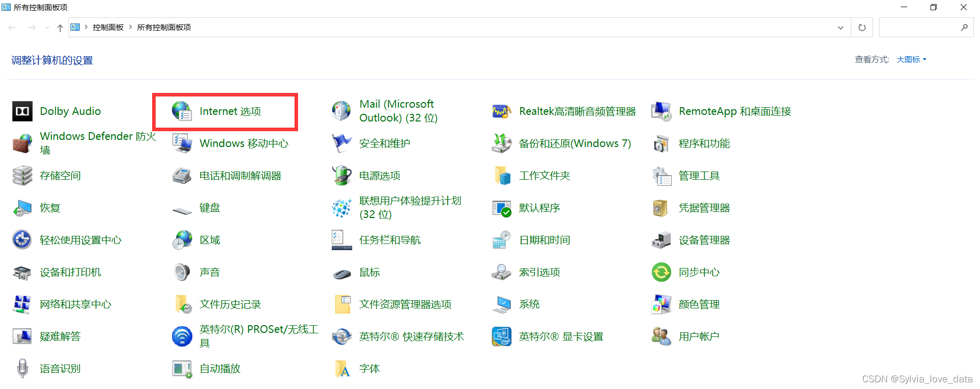Expand the 大图标 view mode dropdown
This screenshot has width=980, height=389.
912,60
